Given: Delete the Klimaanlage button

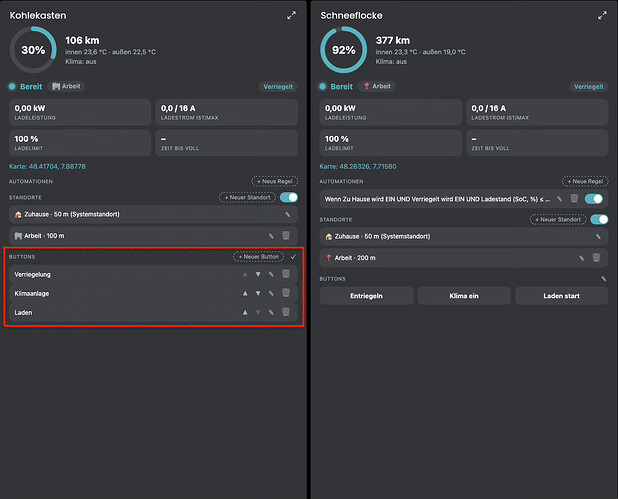Looking at the screenshot, I should click(286, 292).
